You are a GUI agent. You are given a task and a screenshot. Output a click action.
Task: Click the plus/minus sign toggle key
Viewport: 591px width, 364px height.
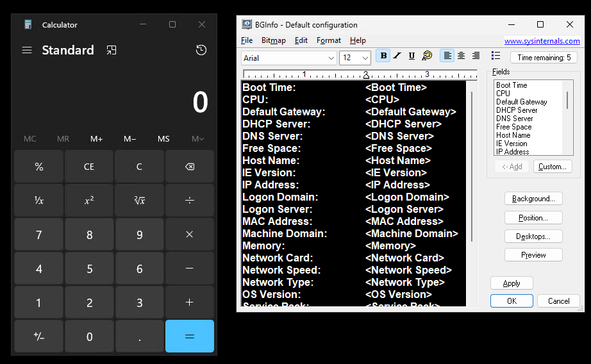coord(39,336)
